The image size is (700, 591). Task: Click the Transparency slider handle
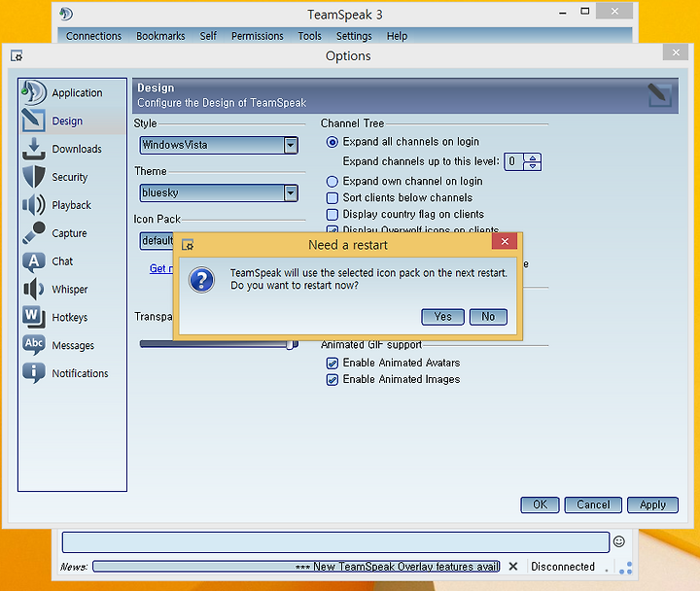[x=291, y=344]
